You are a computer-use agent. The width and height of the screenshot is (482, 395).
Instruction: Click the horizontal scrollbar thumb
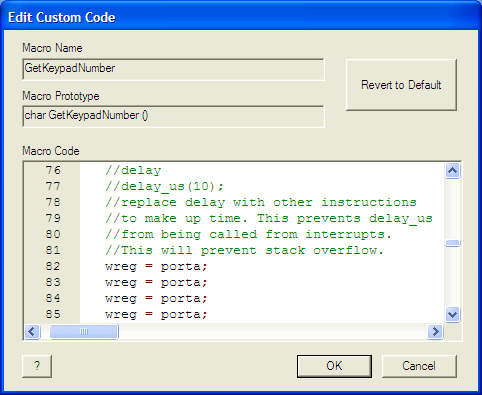(x=84, y=332)
